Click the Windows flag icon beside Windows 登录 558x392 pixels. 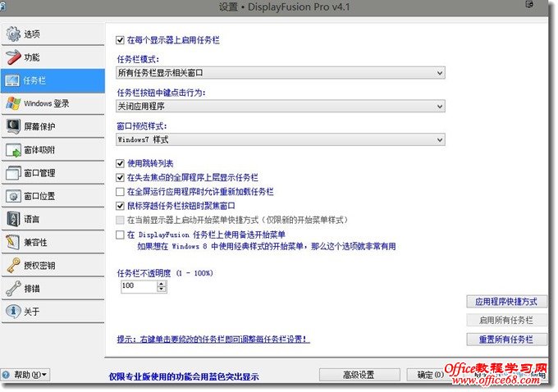click(13, 103)
